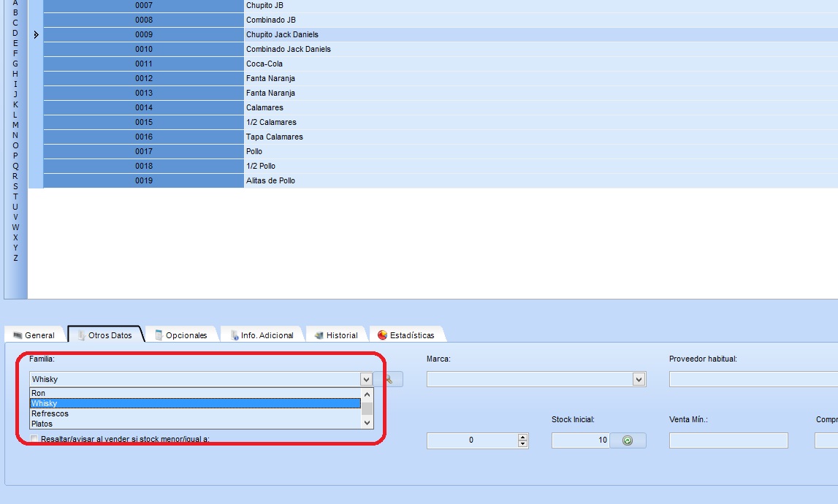
Task: Filter by letter P in alphabet index
Action: pyautogui.click(x=15, y=156)
